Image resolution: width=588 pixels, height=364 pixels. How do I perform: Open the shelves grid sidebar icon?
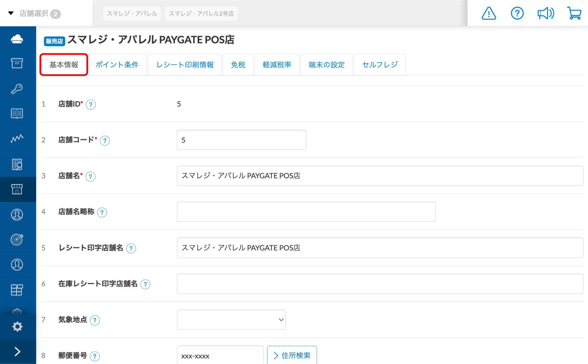coord(17,290)
